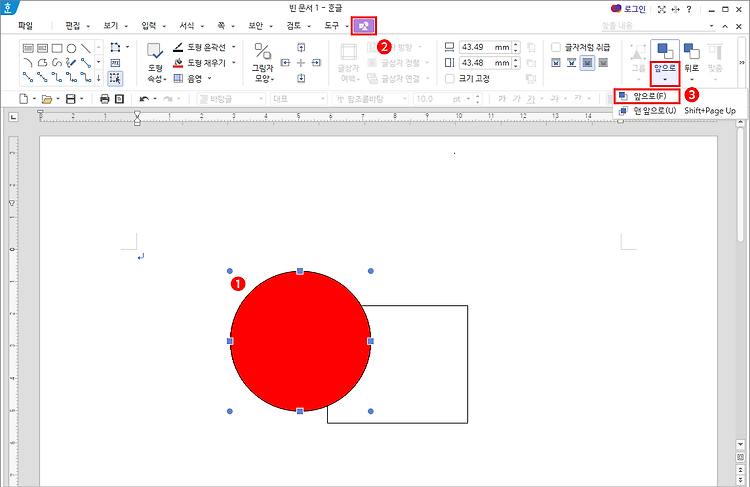Select the polygon drawing tool
This screenshot has width=750, height=487.
tap(43, 63)
